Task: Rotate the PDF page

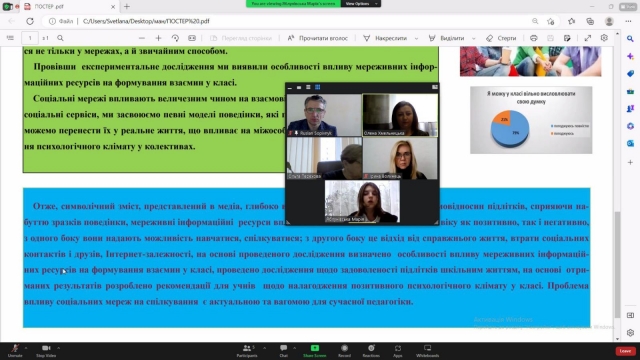Action: [x=175, y=38]
